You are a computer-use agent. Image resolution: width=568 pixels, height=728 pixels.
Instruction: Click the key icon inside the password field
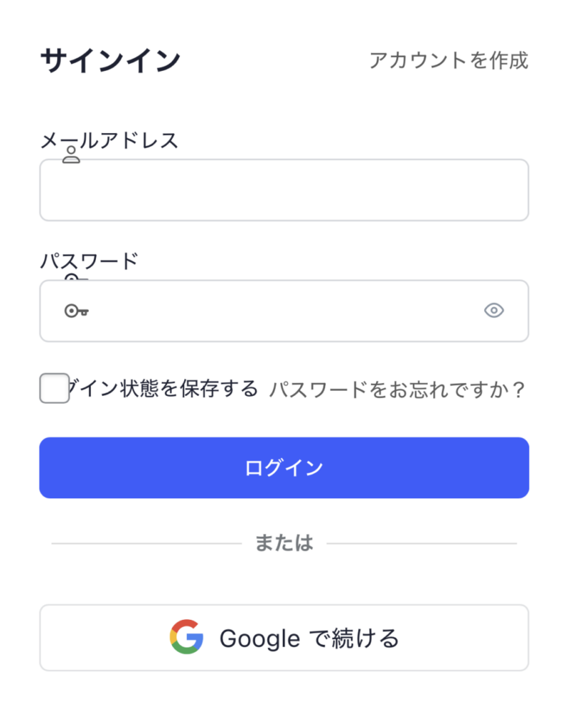(76, 311)
